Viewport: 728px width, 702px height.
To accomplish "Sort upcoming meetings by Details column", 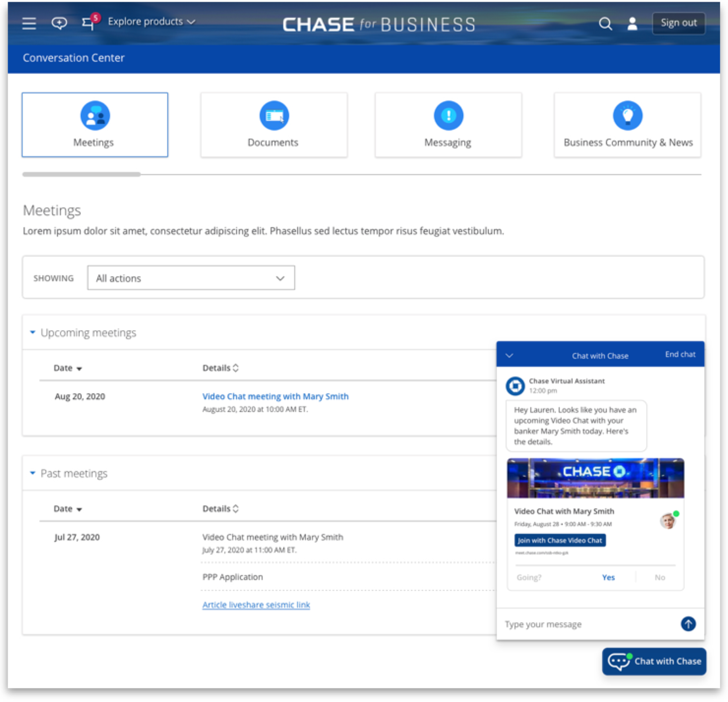I will [221, 368].
